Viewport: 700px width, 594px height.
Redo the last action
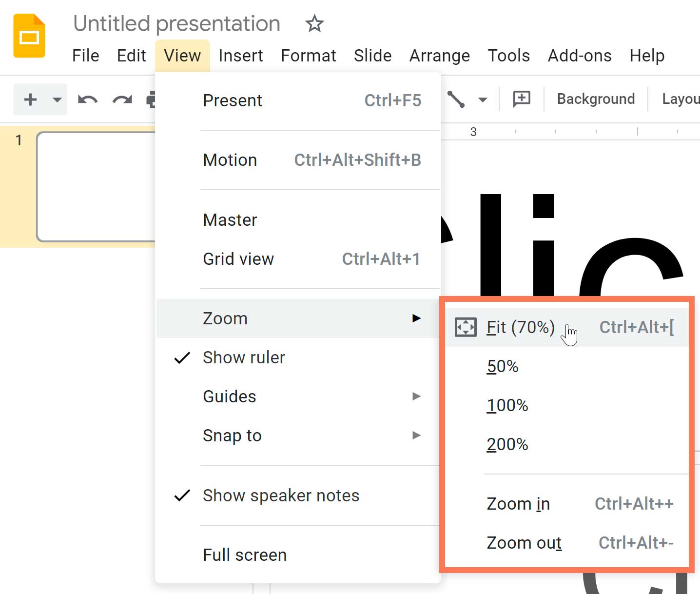tap(121, 99)
